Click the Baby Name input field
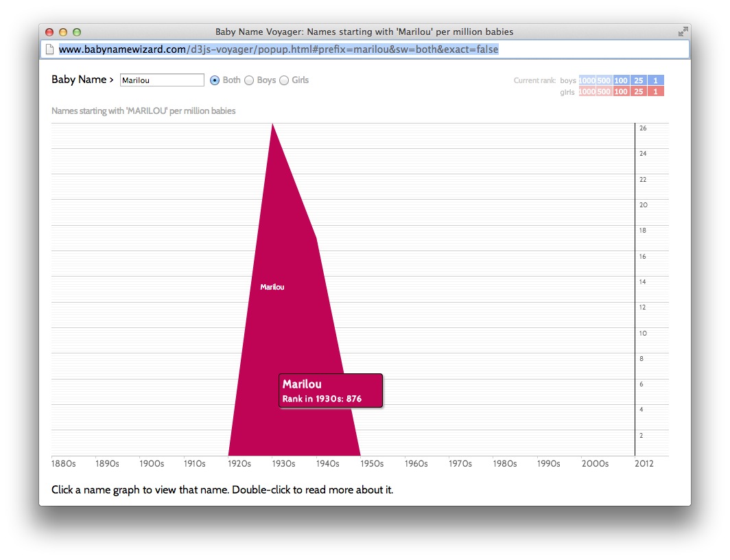Image resolution: width=730 pixels, height=560 pixels. [162, 80]
